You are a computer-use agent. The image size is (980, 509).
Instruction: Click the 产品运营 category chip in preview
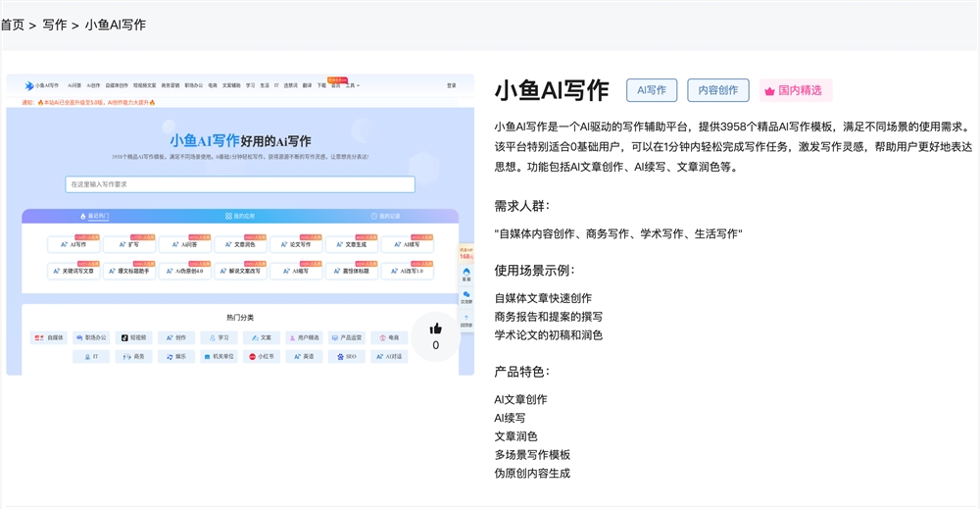pos(347,337)
